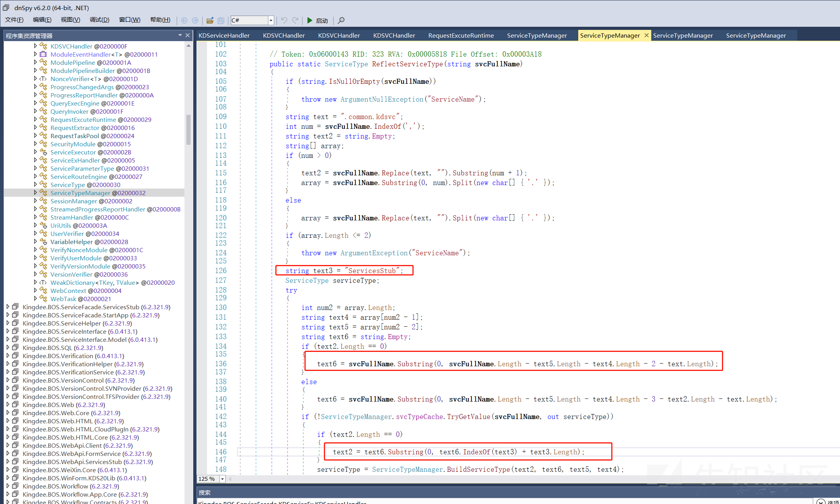The height and width of the screenshot is (504, 840).
Task: Select Kingdee.BOS.WeiXin.Core assembly
Action: (75, 470)
